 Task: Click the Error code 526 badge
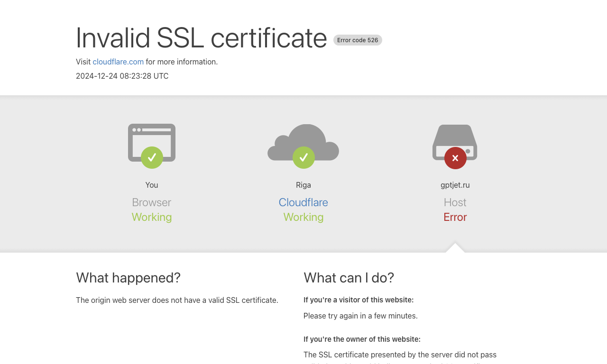click(358, 40)
